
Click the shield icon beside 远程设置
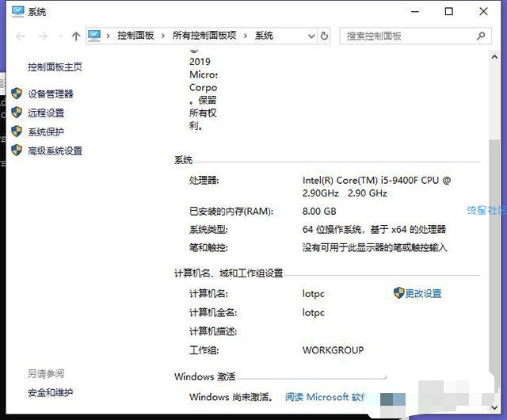tap(17, 113)
